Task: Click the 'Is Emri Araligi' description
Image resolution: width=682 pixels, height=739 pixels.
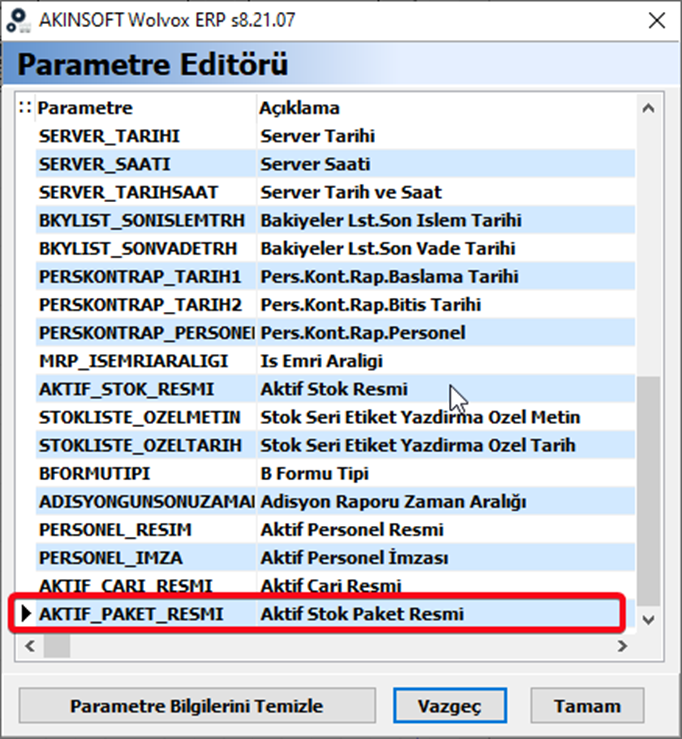Action: [321, 361]
